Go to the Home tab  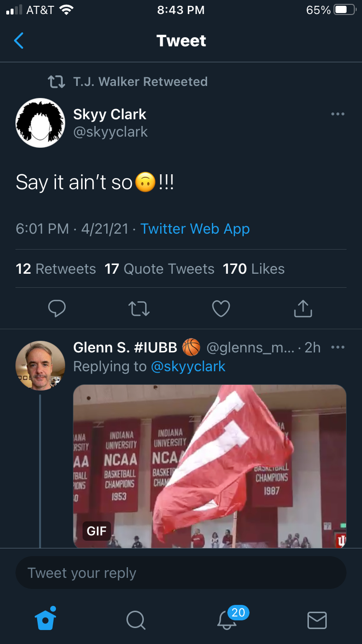[46, 619]
